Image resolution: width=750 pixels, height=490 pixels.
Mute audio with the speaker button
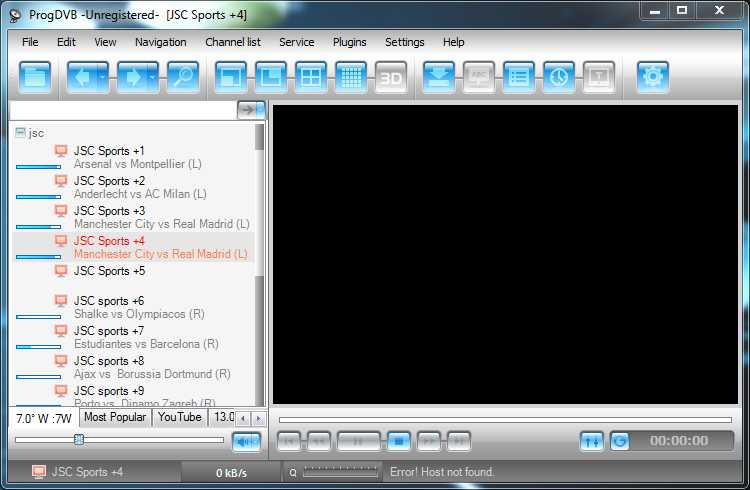click(x=247, y=442)
